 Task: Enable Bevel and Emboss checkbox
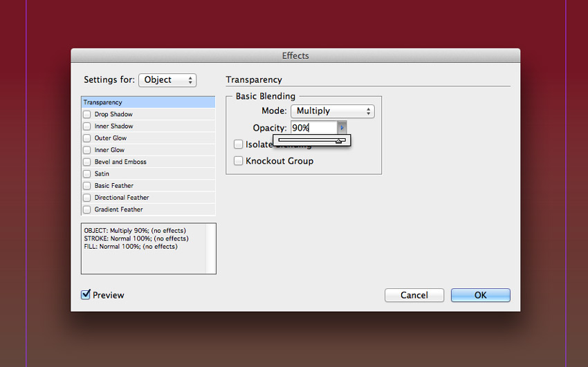pyautogui.click(x=87, y=162)
